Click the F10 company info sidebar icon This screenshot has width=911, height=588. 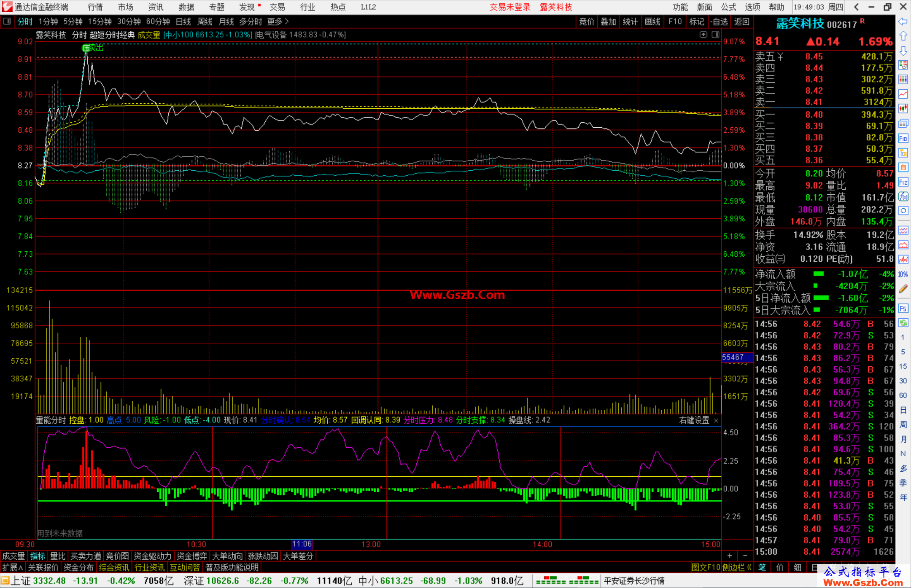coord(903,138)
